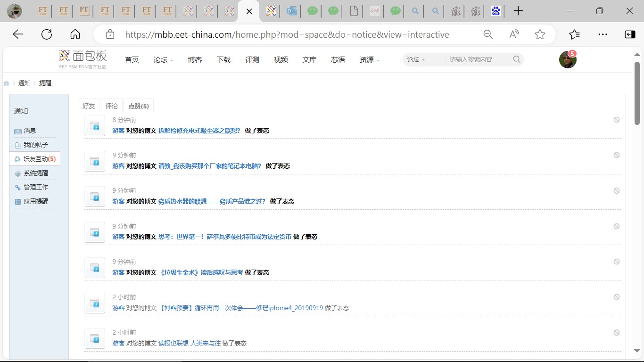Switch to the 好友 tab
The image size is (644, 362).
pos(89,106)
